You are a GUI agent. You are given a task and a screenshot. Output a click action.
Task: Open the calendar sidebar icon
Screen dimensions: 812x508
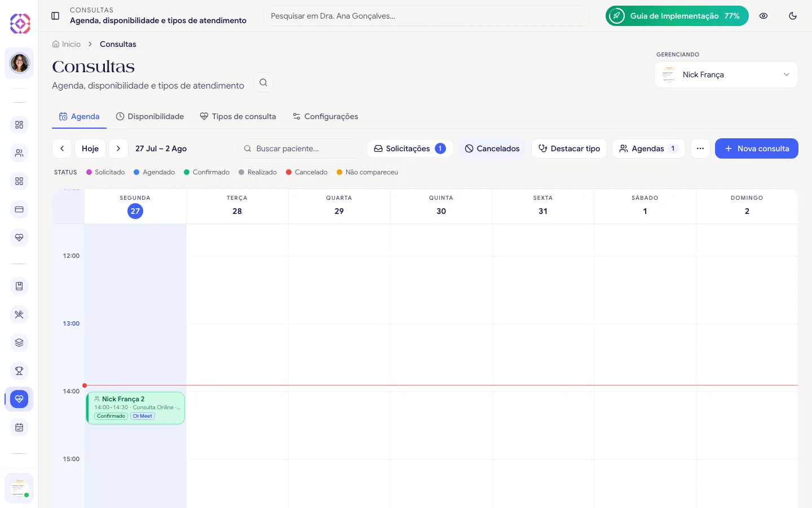[19, 427]
